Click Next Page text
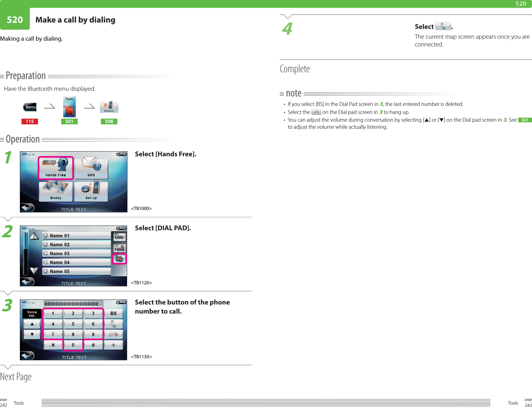The image size is (532, 407). point(16,377)
